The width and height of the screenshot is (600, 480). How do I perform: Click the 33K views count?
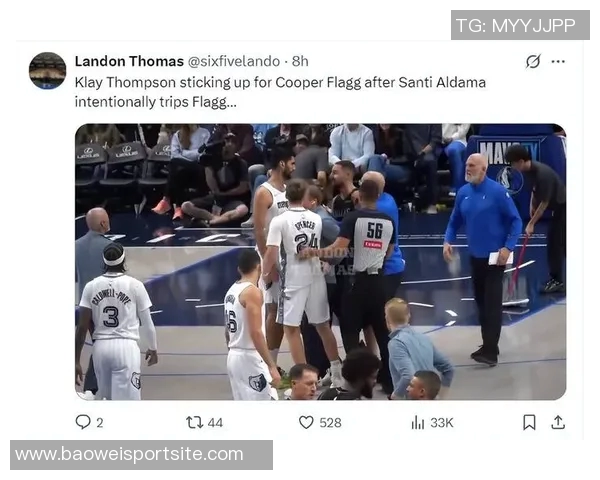(x=442, y=423)
